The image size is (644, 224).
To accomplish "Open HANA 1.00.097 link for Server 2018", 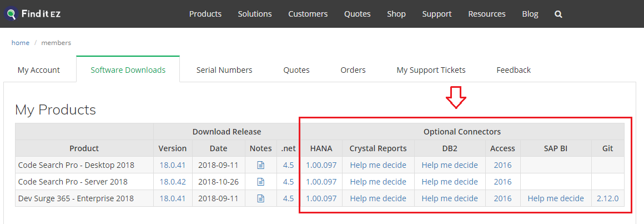I will coord(321,182).
